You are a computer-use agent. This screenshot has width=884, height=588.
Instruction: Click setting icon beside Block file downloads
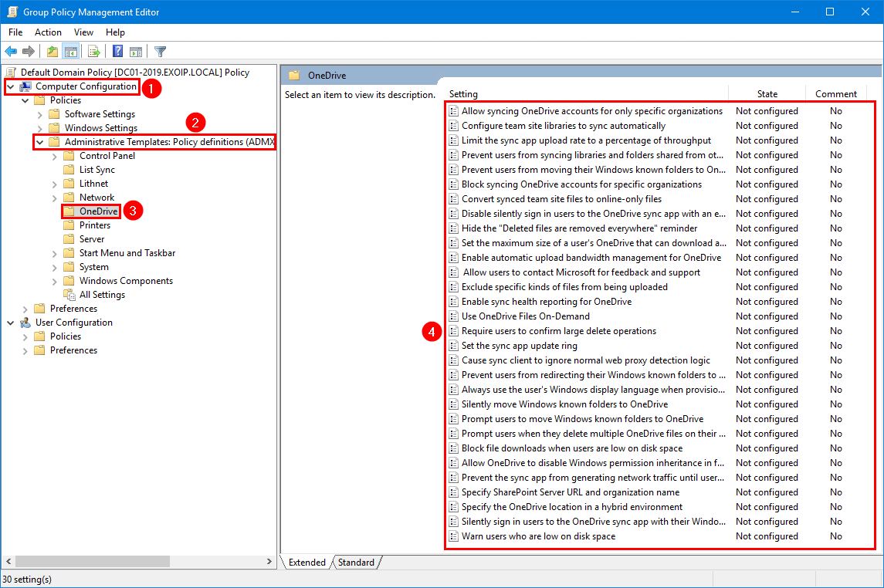point(453,448)
